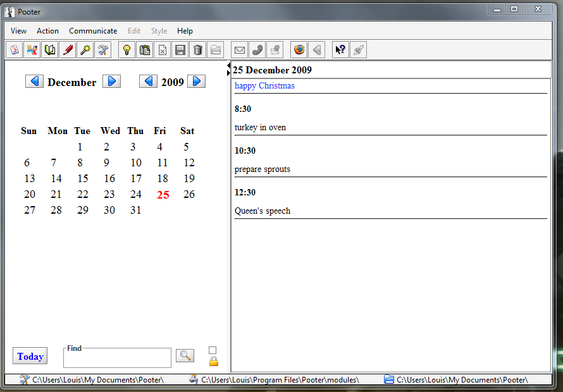
Task: Expand pane using splitter right arrow
Action: coord(229,73)
